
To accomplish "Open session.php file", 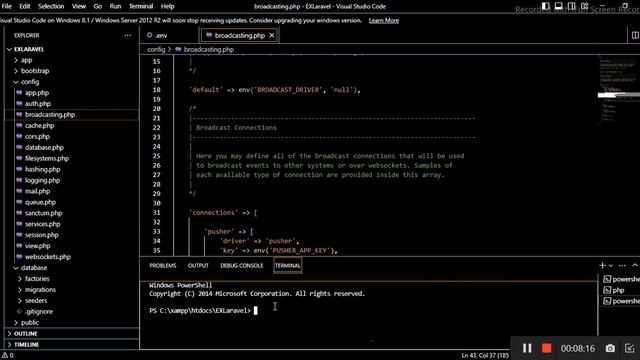I will (42, 235).
